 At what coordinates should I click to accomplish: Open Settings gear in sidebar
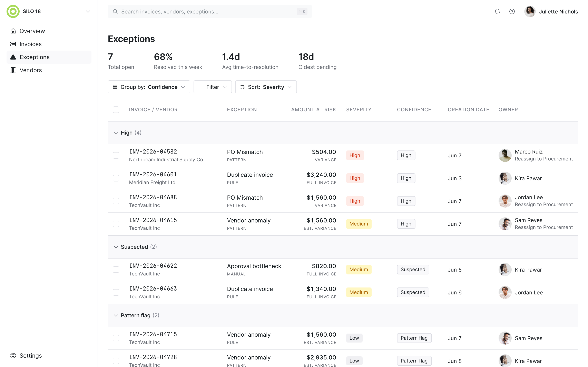click(x=13, y=356)
